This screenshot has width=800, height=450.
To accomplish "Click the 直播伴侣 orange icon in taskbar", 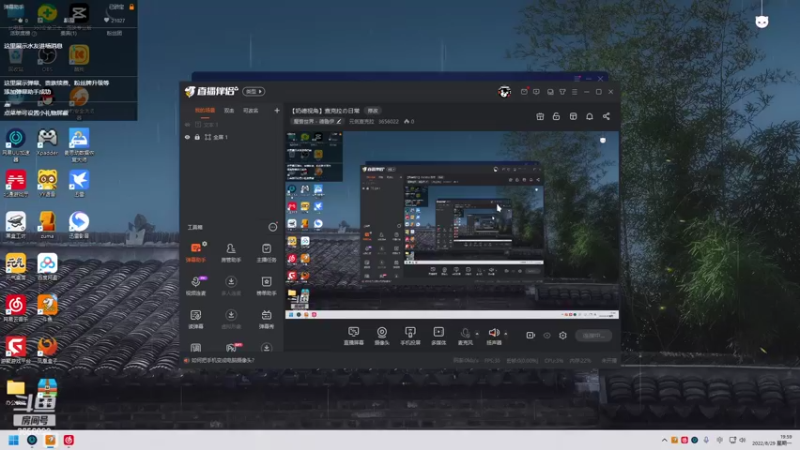I will point(50,440).
